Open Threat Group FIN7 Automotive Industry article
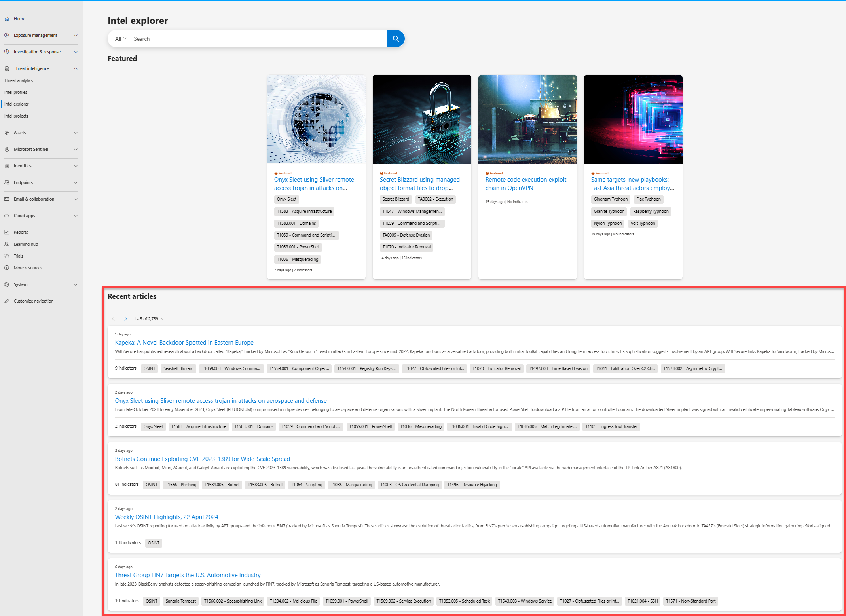846x616 pixels. click(188, 575)
